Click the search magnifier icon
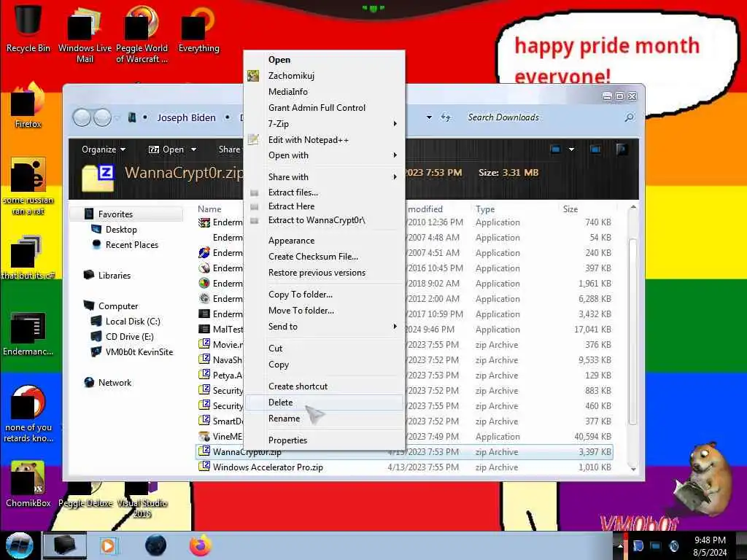This screenshot has height=560, width=747. 630,117
